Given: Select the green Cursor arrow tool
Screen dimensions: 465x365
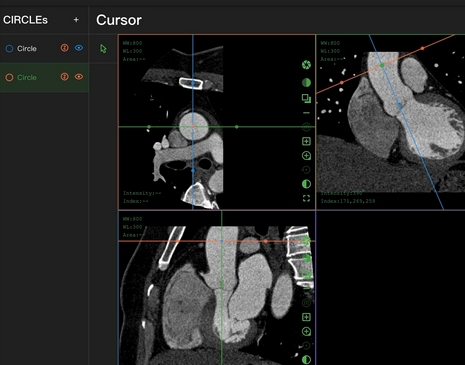Looking at the screenshot, I should 103,49.
